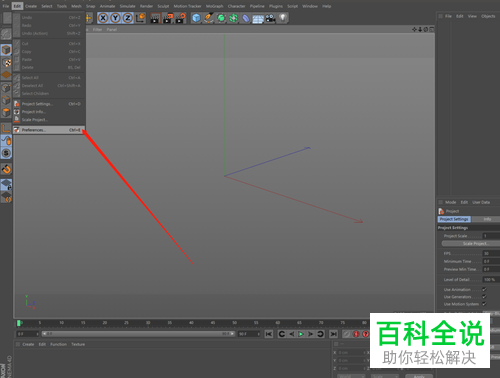The height and width of the screenshot is (378, 500).
Task: Choose Scale Project in the Edit menu
Action: click(x=49, y=120)
